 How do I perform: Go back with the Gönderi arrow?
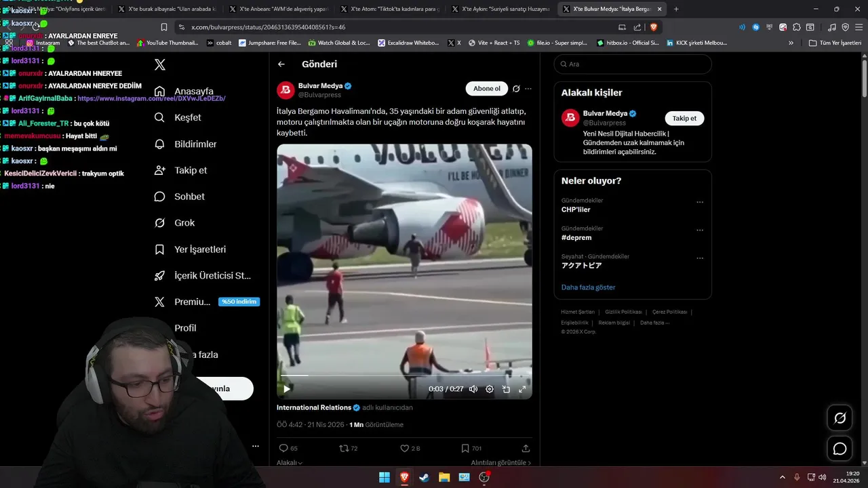coord(281,64)
